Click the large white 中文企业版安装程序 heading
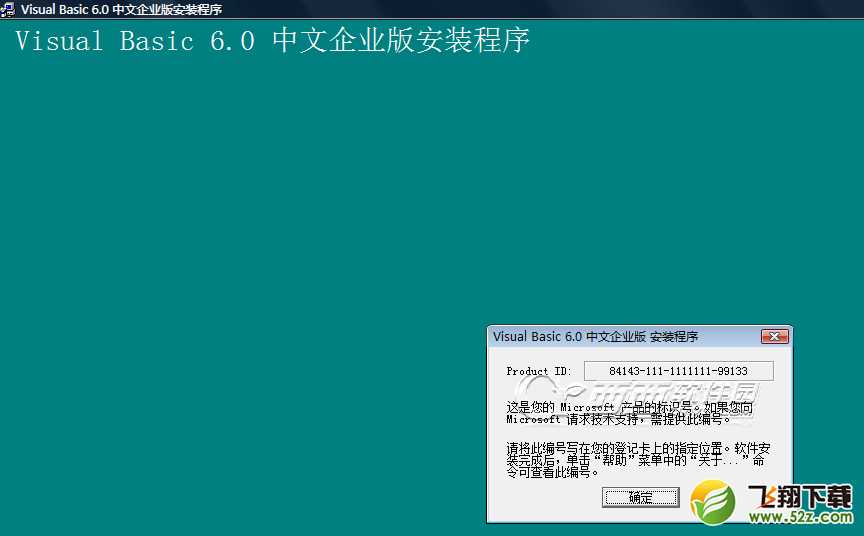Image resolution: width=864 pixels, height=536 pixels. click(400, 41)
